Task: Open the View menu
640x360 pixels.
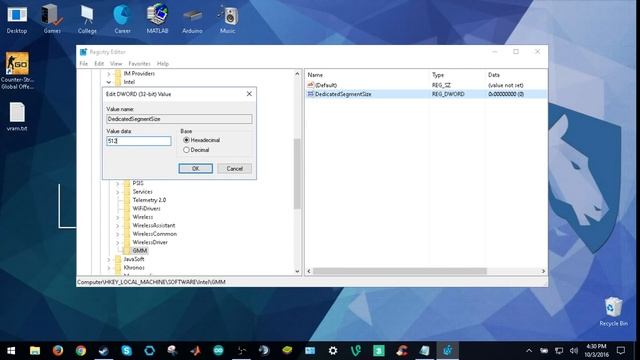Action: (x=116, y=64)
